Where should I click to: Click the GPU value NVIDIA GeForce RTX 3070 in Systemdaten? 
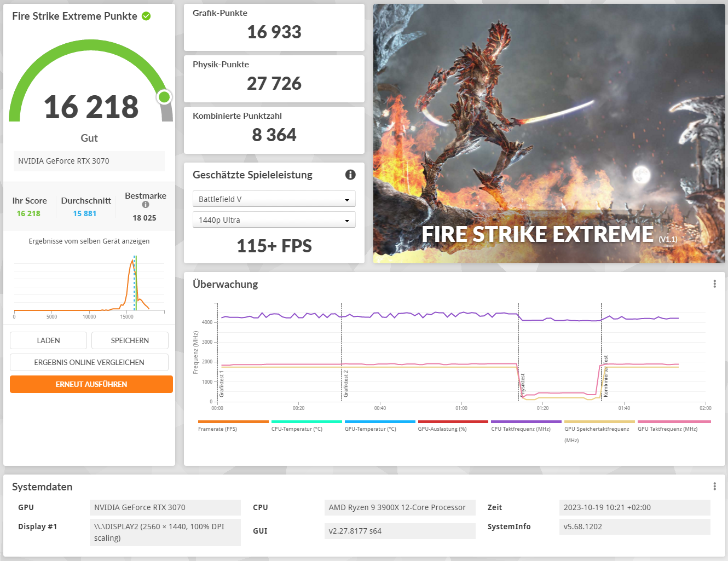(x=165, y=507)
